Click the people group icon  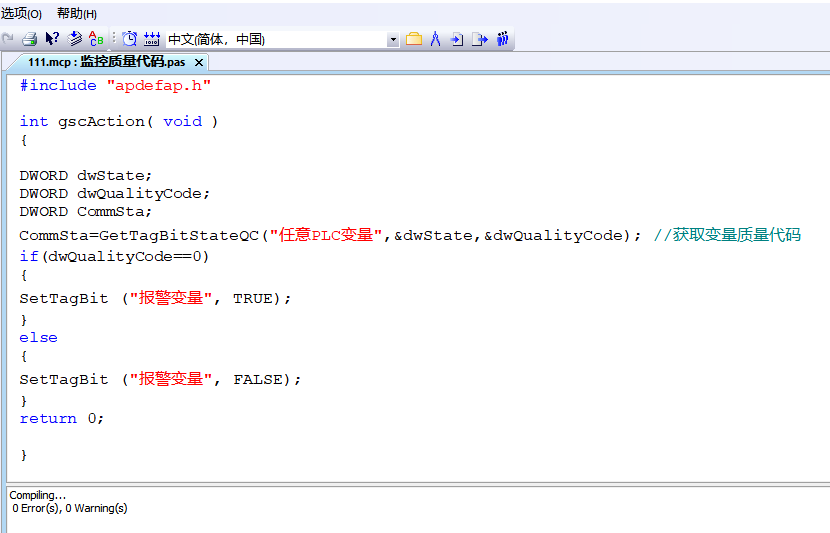tap(503, 39)
